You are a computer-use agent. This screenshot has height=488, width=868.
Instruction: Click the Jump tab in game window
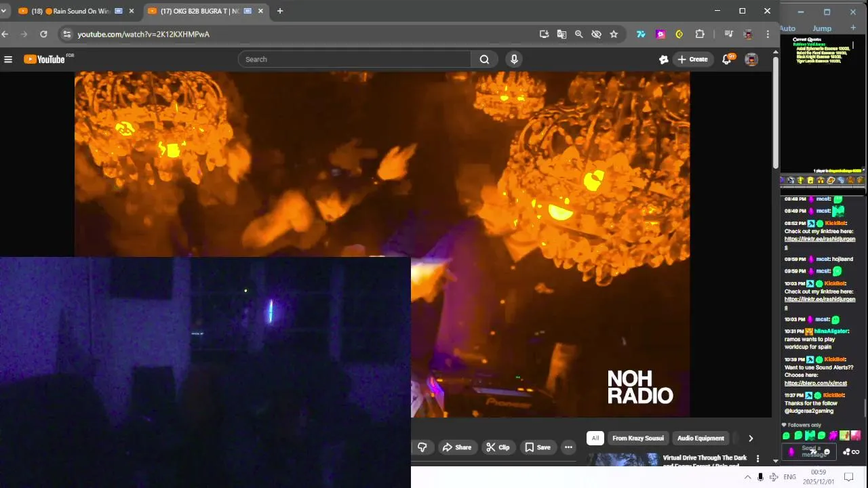coord(822,28)
